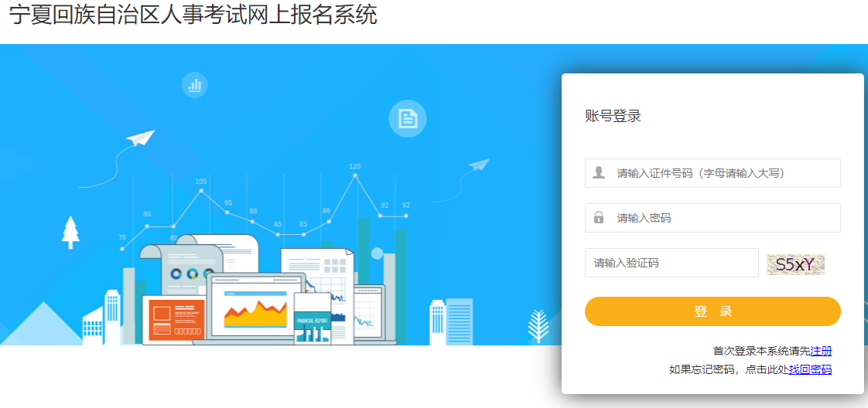Click the orange 登录 login button
Viewport: 868px width, 408px height.
click(713, 311)
